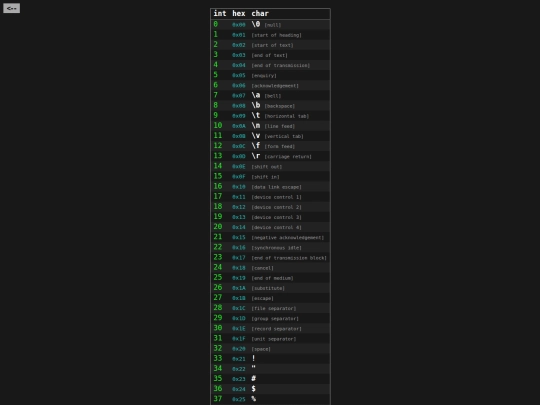Click the [backspace] row description
The height and width of the screenshot is (405, 540).
(x=280, y=106)
